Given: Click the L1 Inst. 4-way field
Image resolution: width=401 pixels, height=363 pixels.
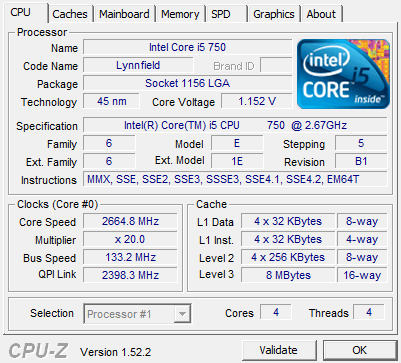Looking at the screenshot, I should tap(362, 239).
